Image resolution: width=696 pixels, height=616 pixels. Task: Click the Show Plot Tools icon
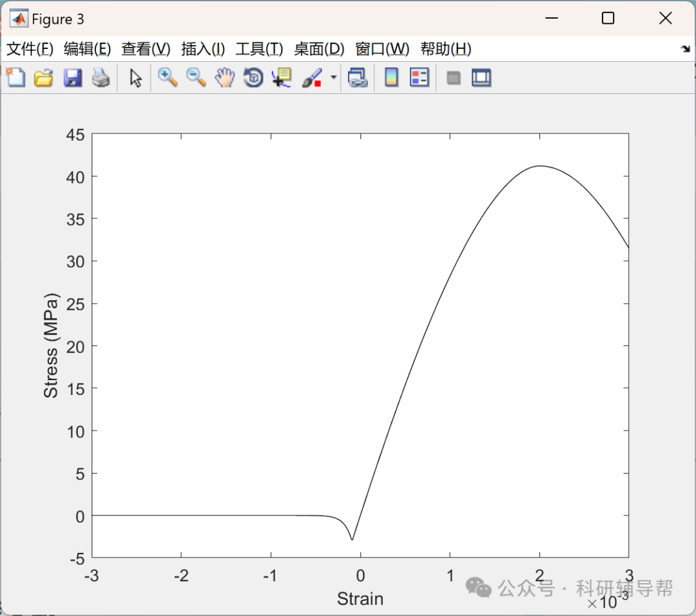[x=481, y=78]
